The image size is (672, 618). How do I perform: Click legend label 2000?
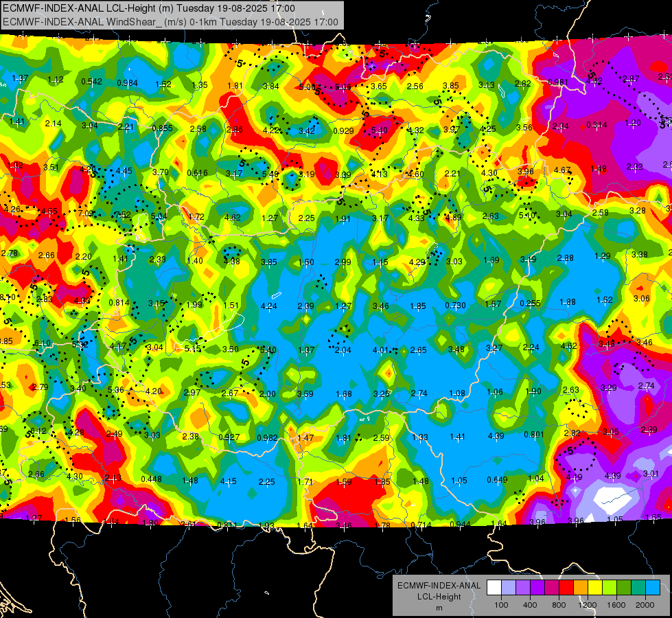645,605
